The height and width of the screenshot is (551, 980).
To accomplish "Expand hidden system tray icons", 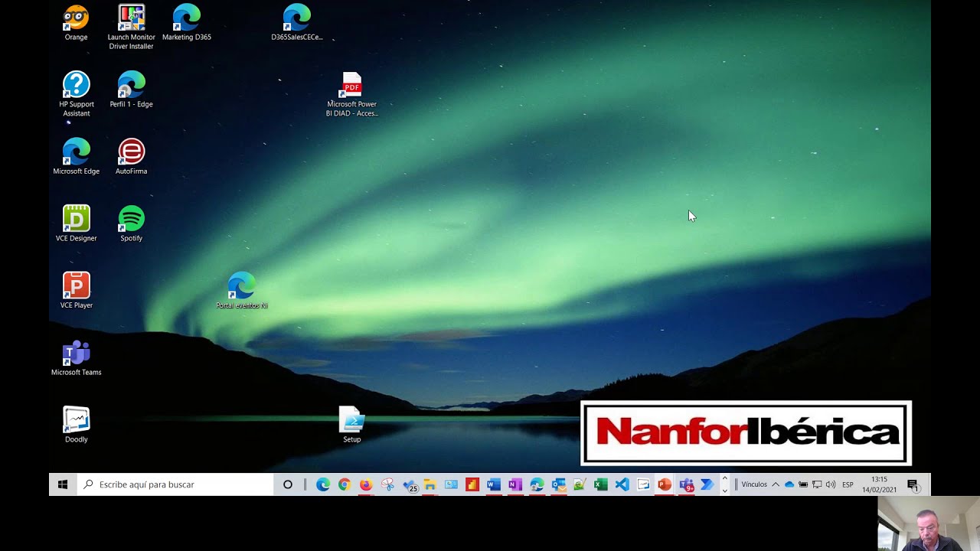I will (776, 484).
